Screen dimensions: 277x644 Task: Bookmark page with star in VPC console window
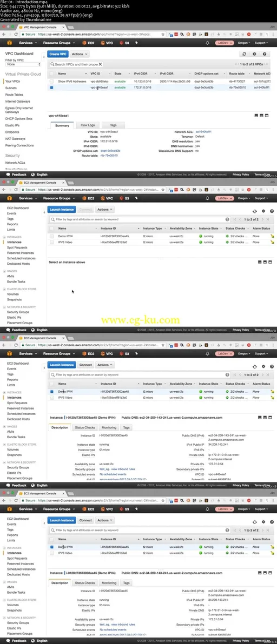(x=163, y=35)
